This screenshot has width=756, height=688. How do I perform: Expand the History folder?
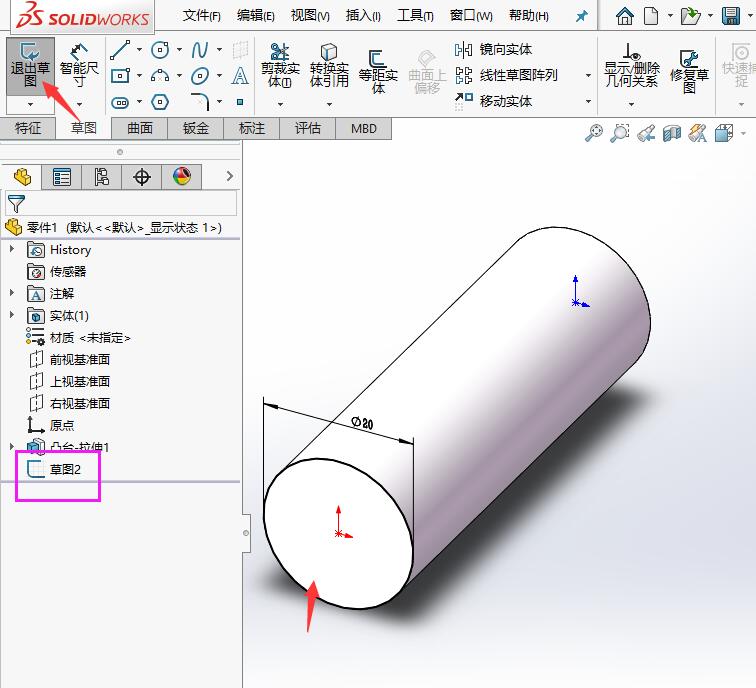tap(12, 249)
